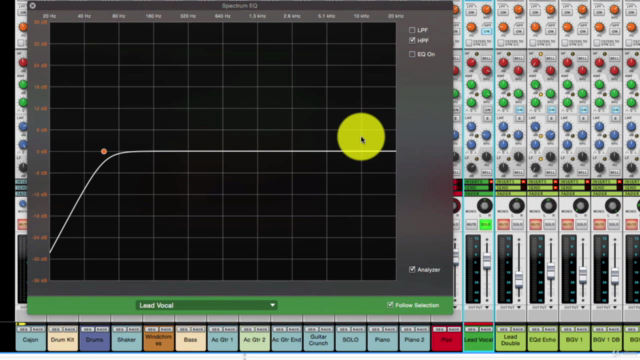Click SEQ button above Lead Vocal label
Screen dimensions: 640x360
[471, 329]
